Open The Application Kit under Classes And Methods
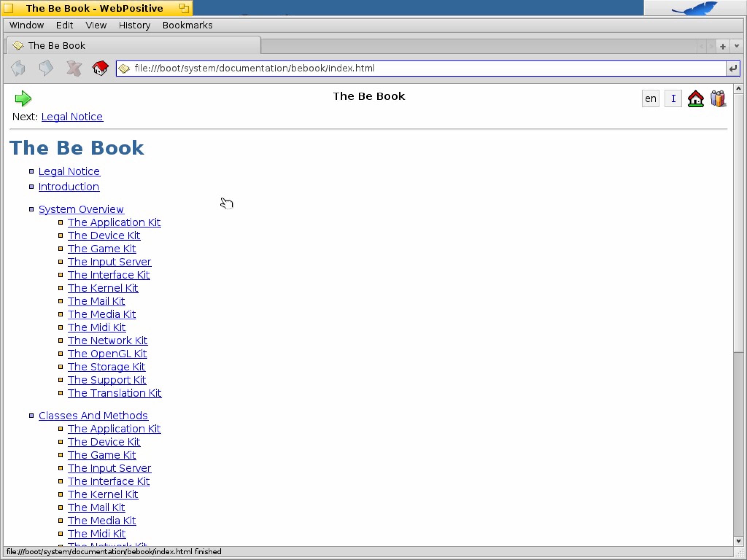This screenshot has height=560, width=747. (x=114, y=429)
